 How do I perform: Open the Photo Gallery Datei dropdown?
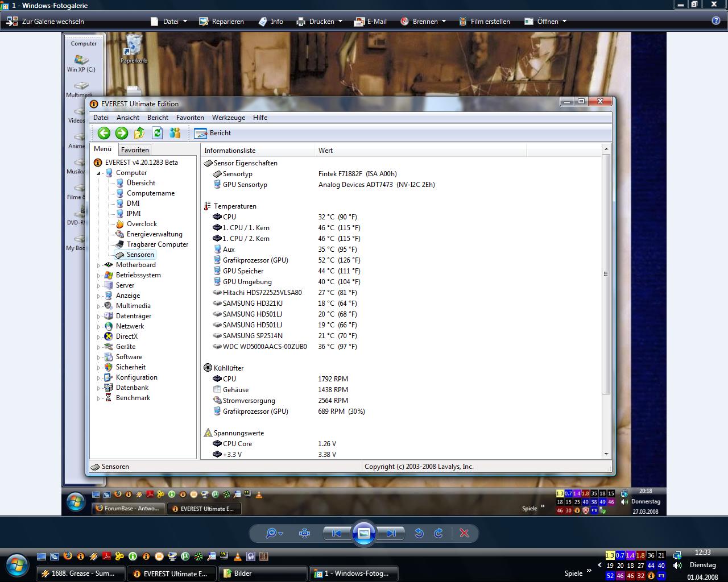tap(169, 22)
